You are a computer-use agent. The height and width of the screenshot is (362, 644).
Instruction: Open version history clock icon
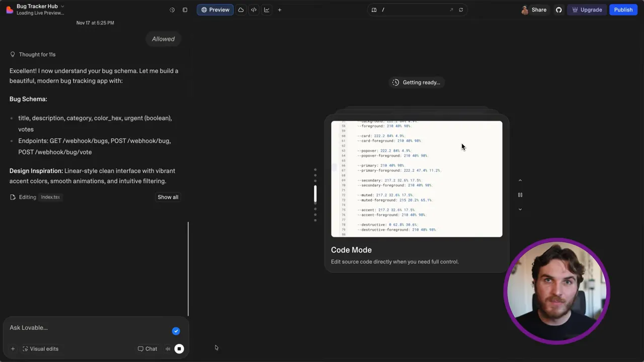[172, 10]
